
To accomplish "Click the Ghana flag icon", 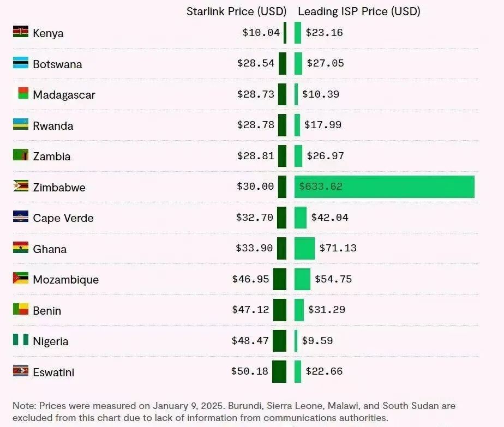I will click(x=21, y=248).
